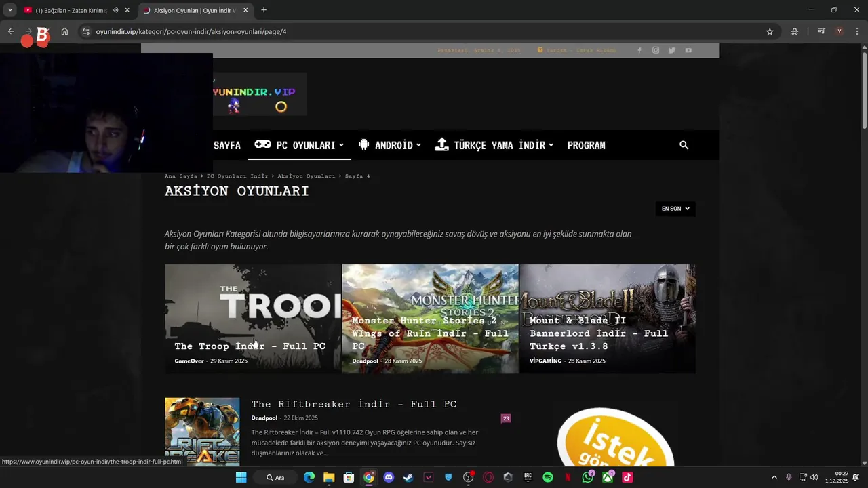Image resolution: width=868 pixels, height=488 pixels.
Task: Open WhatsApp from taskbar
Action: tap(587, 477)
